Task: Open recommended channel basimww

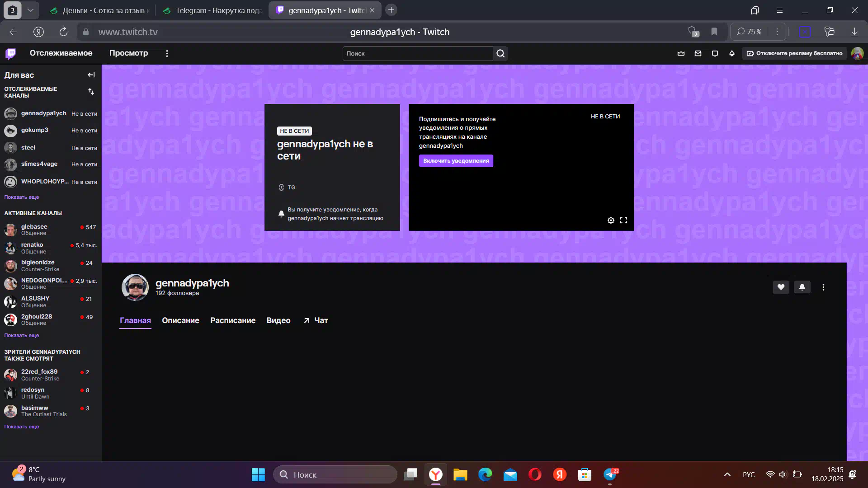Action: tap(51, 411)
